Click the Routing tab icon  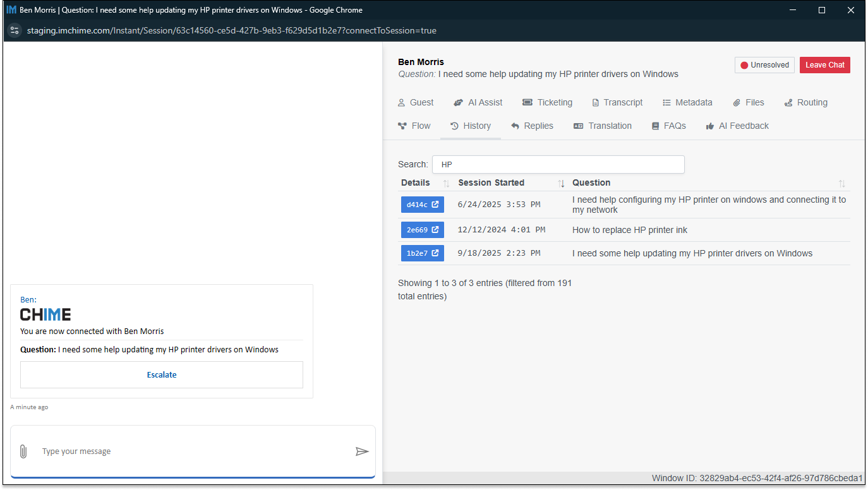point(788,103)
